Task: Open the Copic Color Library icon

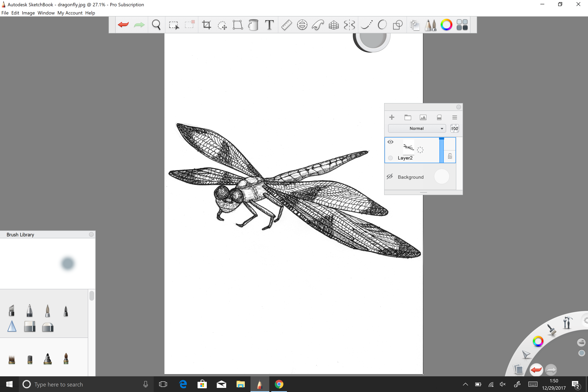Action: tap(462, 25)
